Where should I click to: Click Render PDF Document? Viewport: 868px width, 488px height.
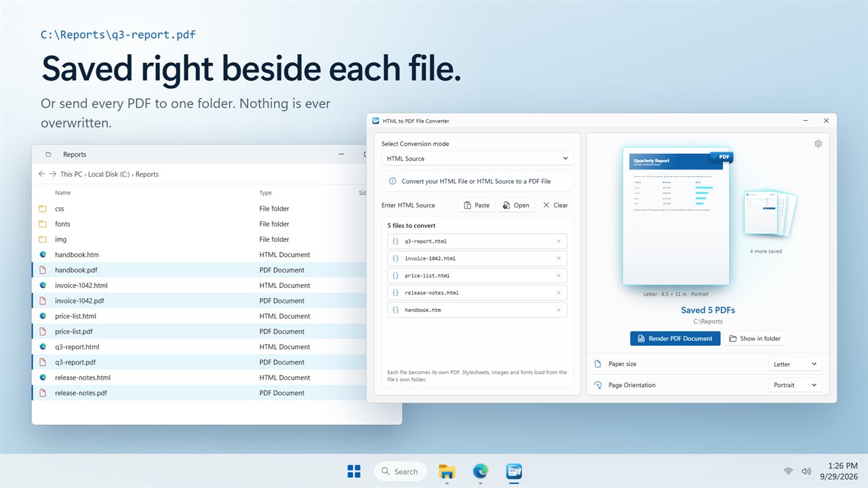click(675, 338)
